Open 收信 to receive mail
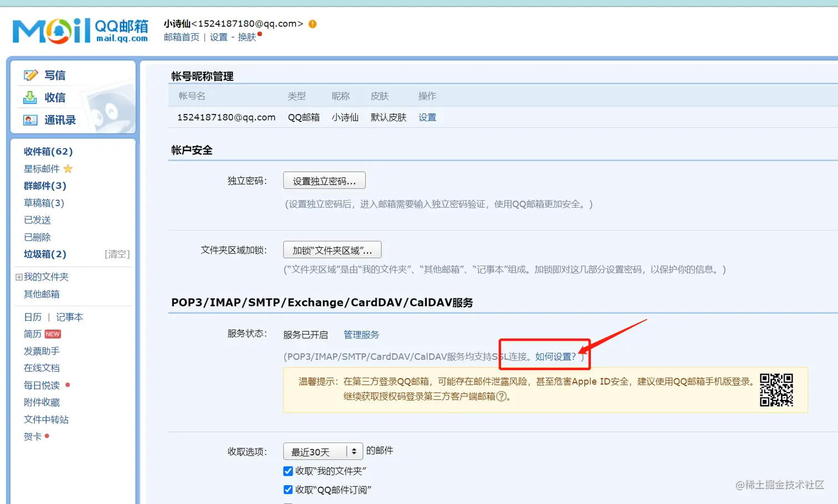The image size is (838, 504). 55,97
